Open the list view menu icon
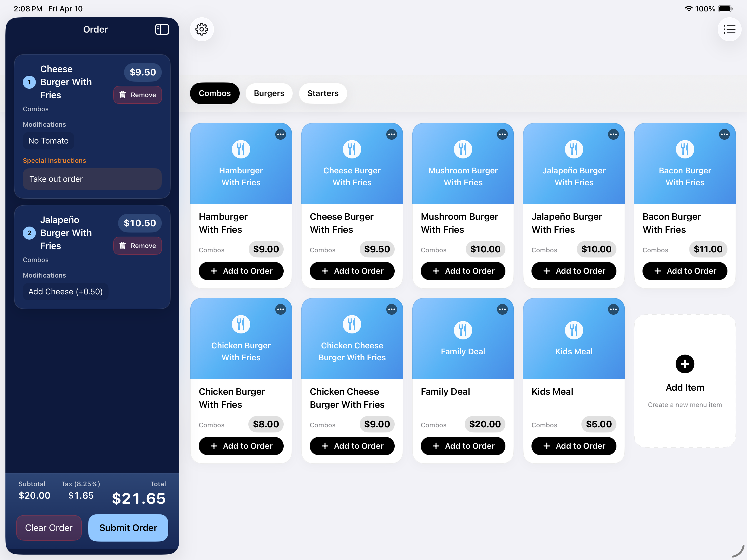 [x=729, y=29]
